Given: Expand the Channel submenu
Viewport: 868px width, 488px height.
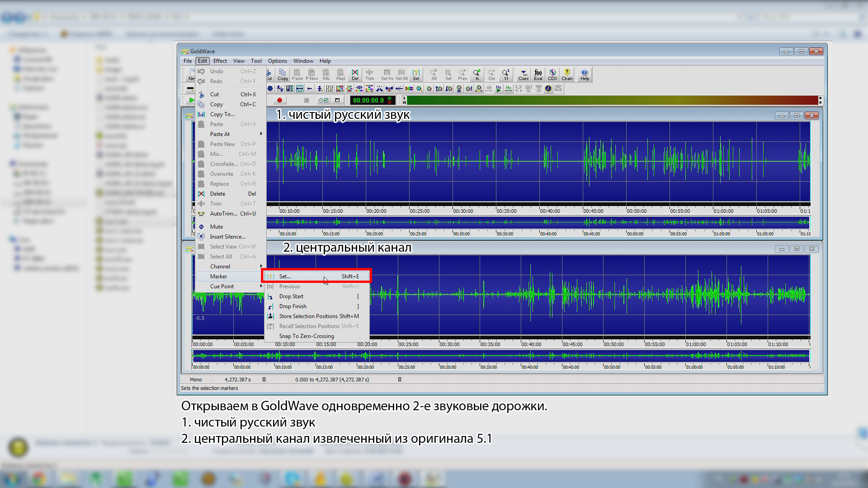Looking at the screenshot, I should point(231,267).
